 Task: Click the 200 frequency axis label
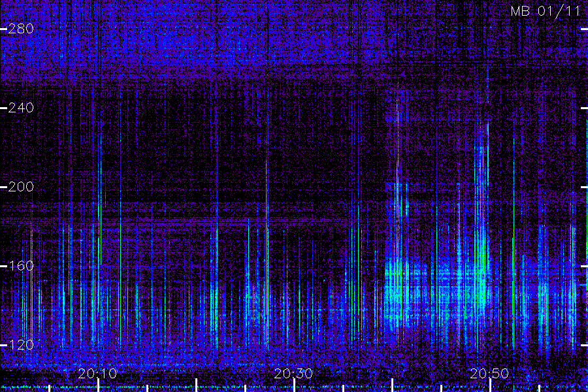pyautogui.click(x=21, y=187)
